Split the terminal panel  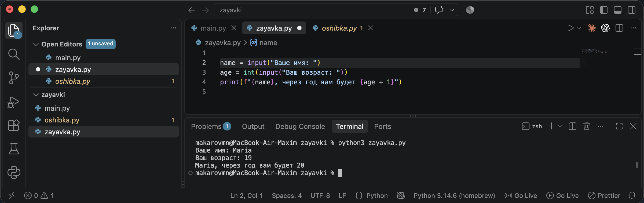pyautogui.click(x=572, y=126)
